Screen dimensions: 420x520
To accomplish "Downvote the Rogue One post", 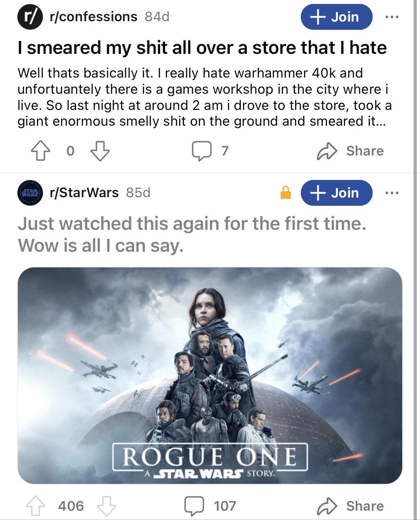I will pos(107,506).
